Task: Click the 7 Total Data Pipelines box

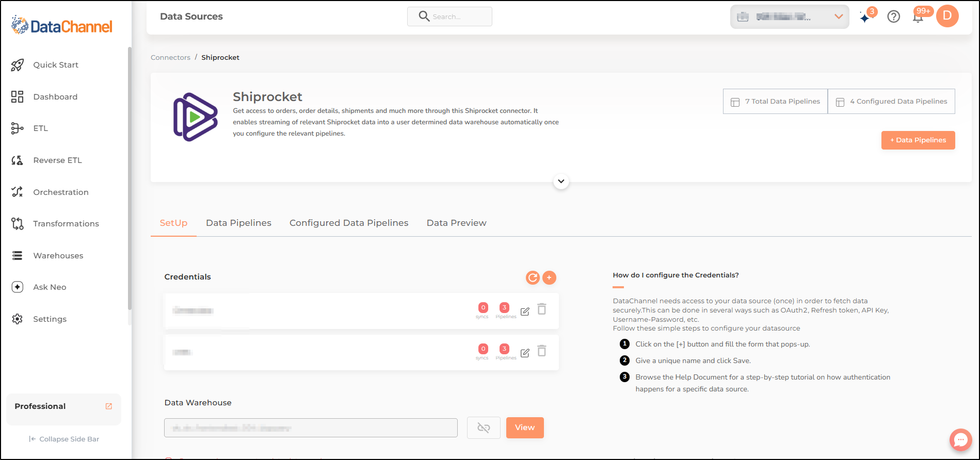Action: 775,102
